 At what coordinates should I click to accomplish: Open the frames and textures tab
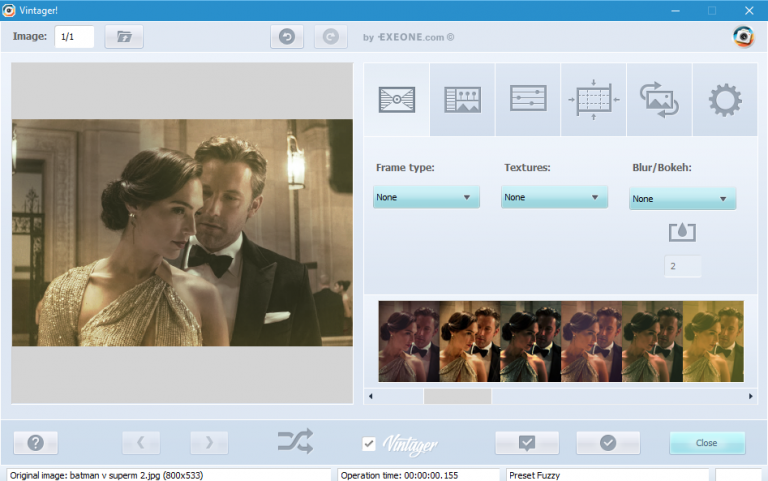(397, 99)
